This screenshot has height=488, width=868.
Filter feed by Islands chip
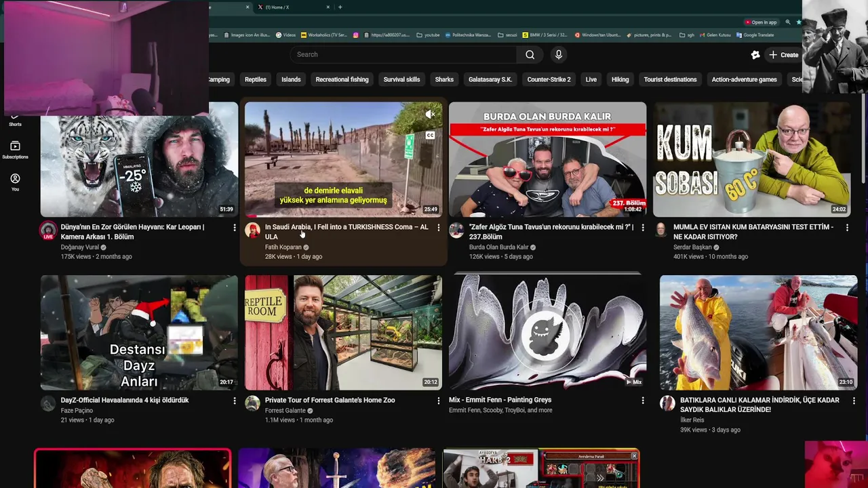pos(291,79)
